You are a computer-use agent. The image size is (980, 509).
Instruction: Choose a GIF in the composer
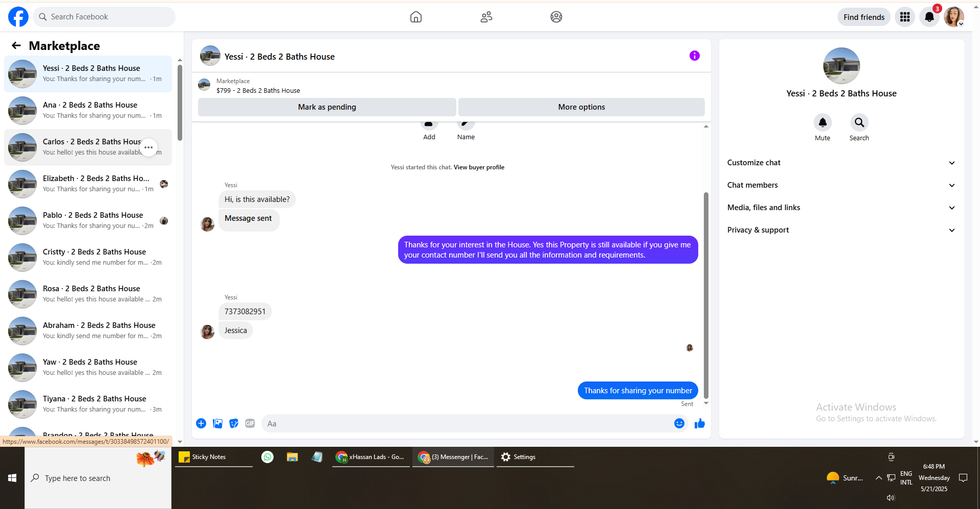250,423
